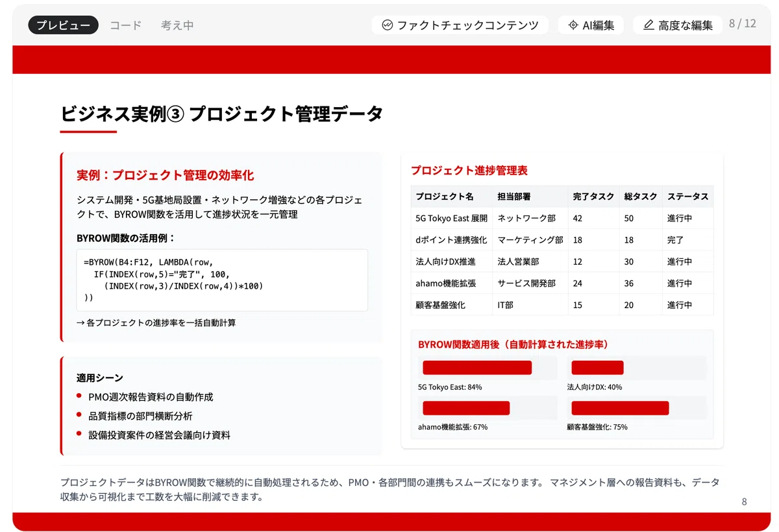Click the BYROW関数の活用例： label
This screenshot has width=779, height=532.
(126, 238)
